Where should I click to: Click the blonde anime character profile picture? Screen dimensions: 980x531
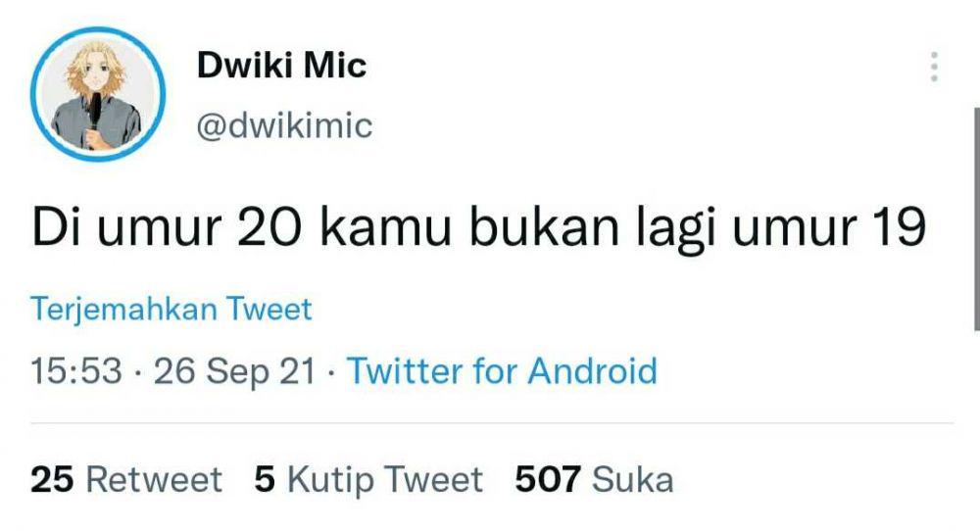point(97,93)
